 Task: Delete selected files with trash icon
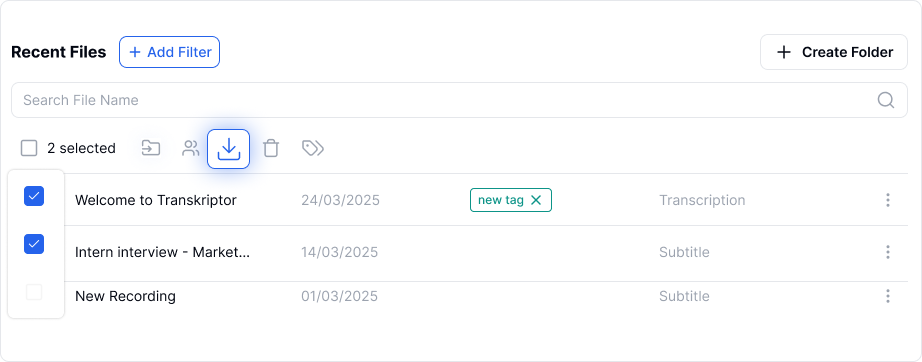coord(270,148)
